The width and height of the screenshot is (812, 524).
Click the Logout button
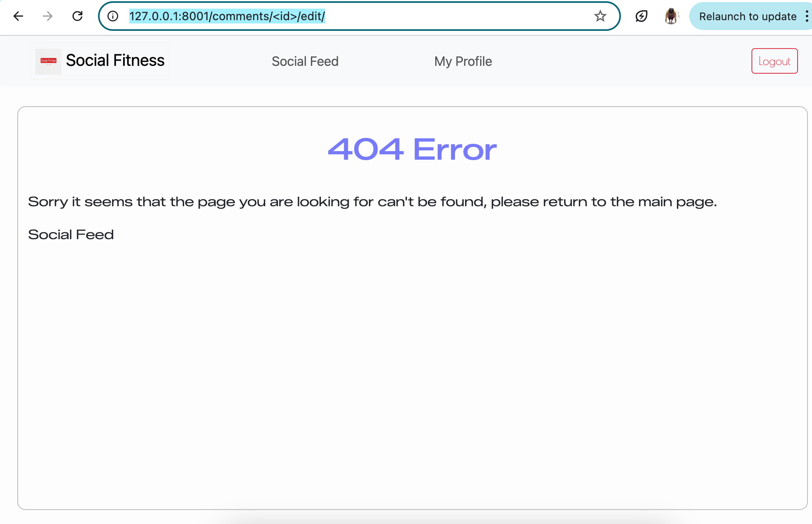(774, 61)
